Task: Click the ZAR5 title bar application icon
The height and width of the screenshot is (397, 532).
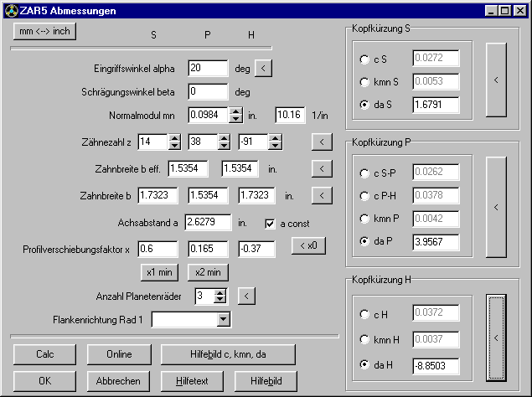Action: 10,10
